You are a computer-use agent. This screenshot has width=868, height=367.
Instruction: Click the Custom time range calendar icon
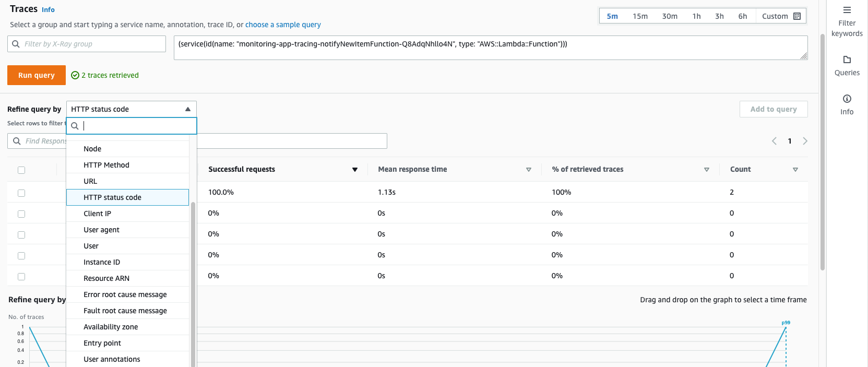796,16
